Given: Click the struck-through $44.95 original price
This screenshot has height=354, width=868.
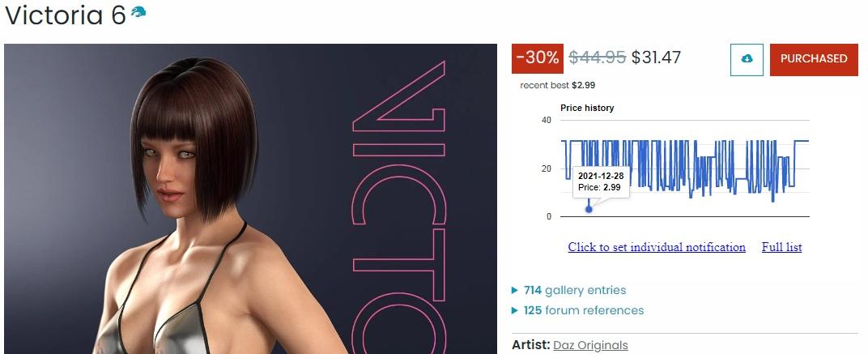Looking at the screenshot, I should pyautogui.click(x=598, y=57).
